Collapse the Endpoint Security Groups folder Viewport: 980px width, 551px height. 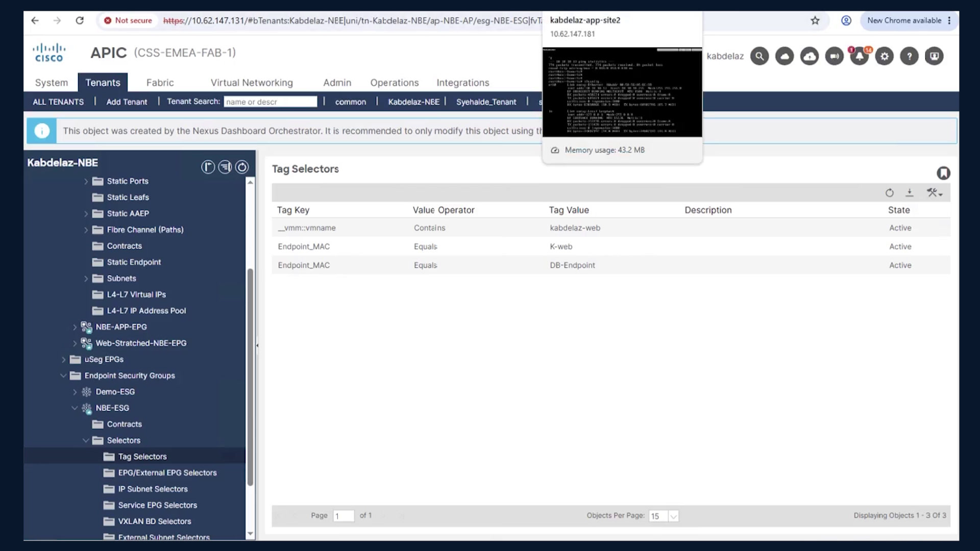tap(63, 376)
